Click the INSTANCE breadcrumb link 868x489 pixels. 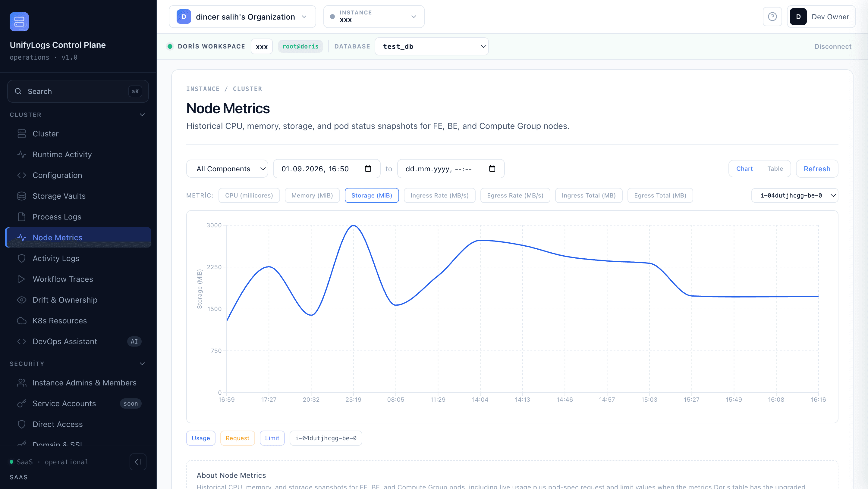click(203, 89)
